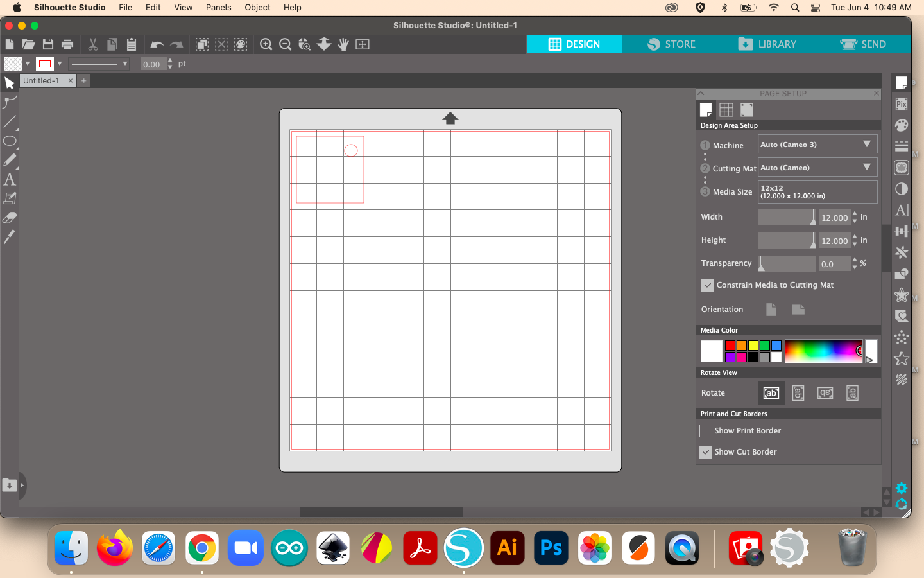
Task: Choose portrait orientation
Action: tap(771, 310)
